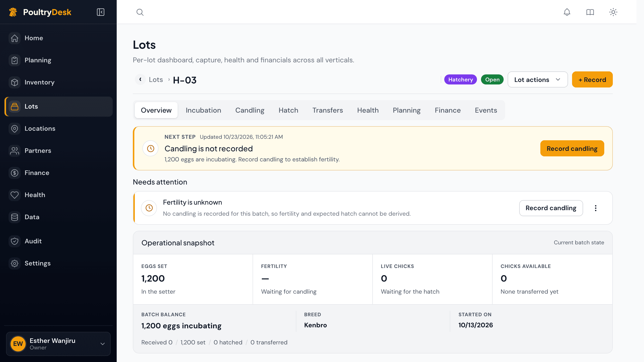Switch to the Transfers tab

click(x=328, y=110)
